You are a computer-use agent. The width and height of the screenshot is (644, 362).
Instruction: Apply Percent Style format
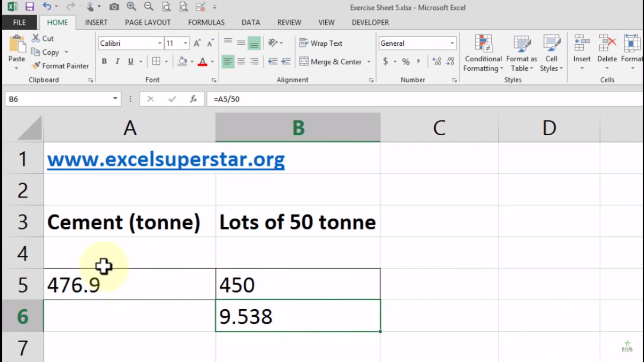(x=406, y=62)
